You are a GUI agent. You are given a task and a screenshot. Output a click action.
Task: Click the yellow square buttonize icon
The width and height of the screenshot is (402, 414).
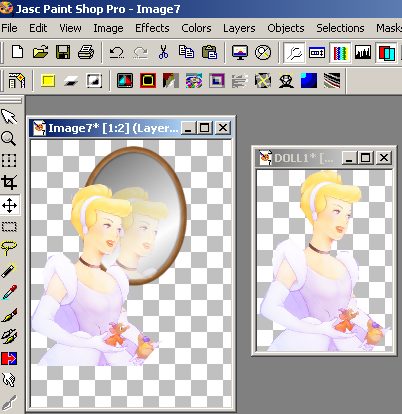pos(48,81)
